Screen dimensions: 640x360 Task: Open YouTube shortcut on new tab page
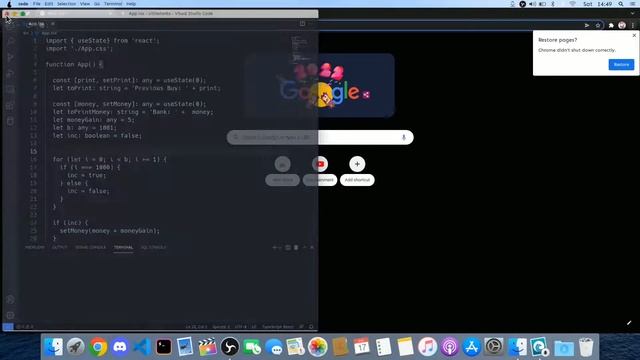tap(320, 171)
